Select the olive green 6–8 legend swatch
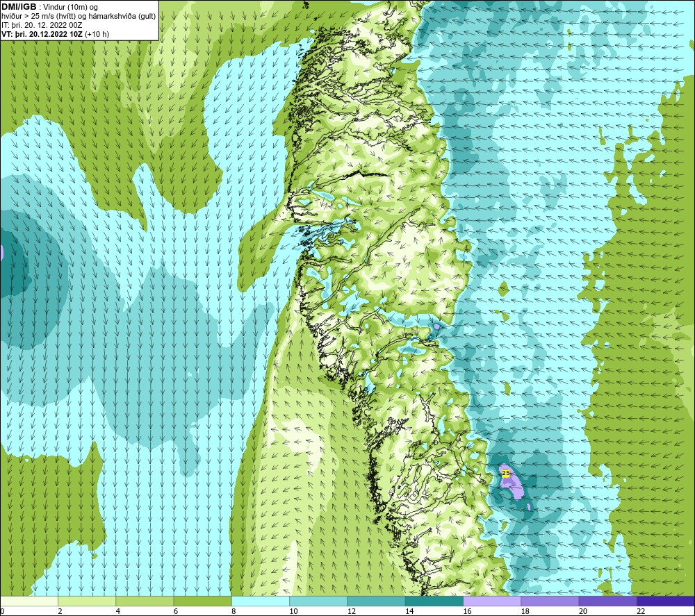Screen dimensions: 695x616 point(202,601)
